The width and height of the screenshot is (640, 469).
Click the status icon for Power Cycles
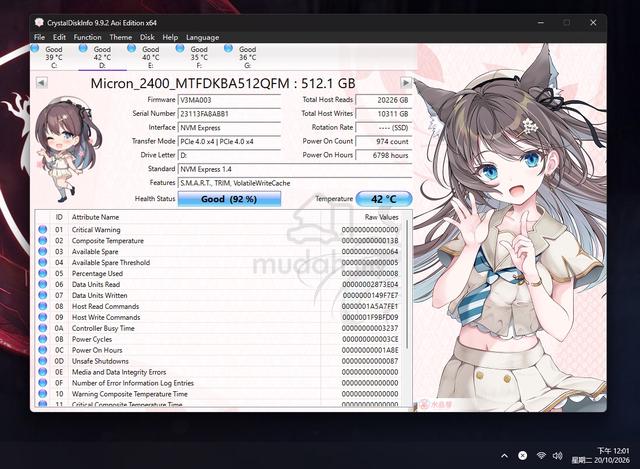pos(42,339)
